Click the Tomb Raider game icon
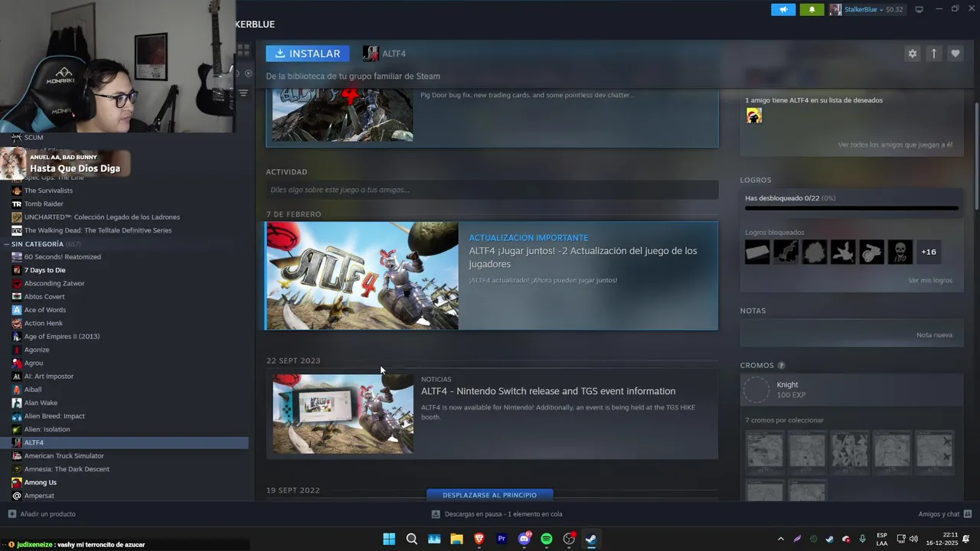This screenshot has height=551, width=980. 17,204
